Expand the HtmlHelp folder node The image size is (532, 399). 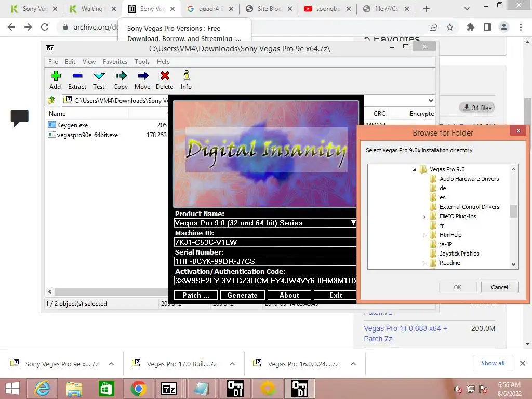click(424, 235)
